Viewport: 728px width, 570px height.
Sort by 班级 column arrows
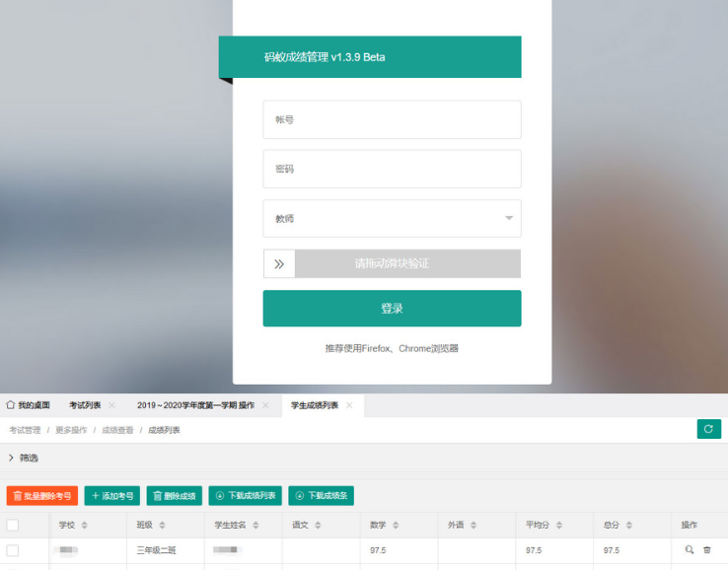click(x=163, y=526)
